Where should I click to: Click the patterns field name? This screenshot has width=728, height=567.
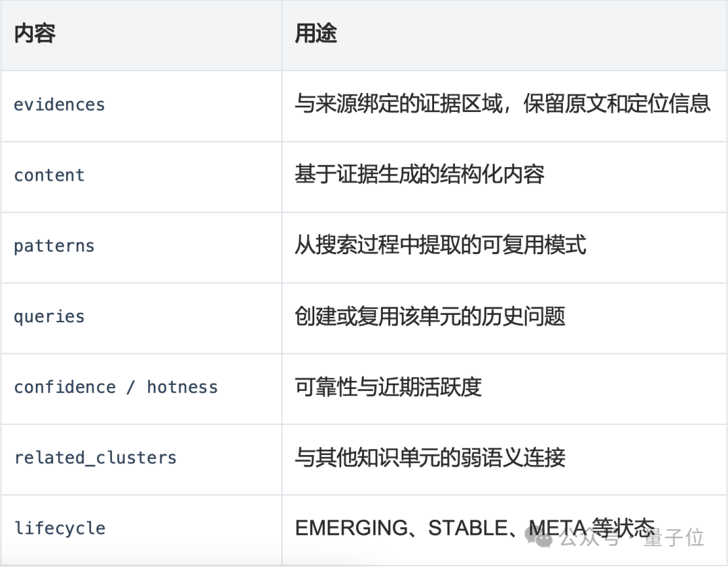click(x=55, y=246)
